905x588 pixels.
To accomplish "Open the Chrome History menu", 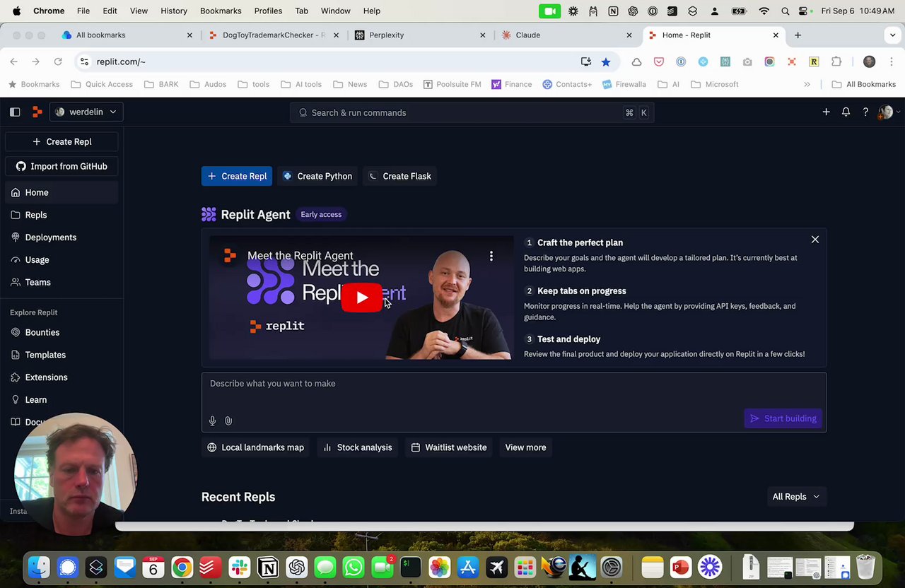I will [x=173, y=11].
